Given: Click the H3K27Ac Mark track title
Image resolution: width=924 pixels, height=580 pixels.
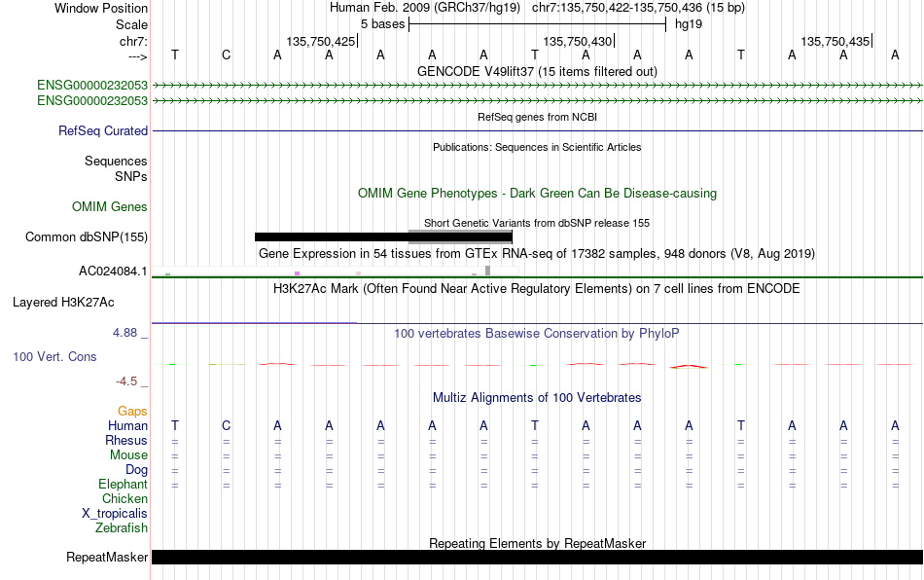Looking at the screenshot, I should (x=537, y=288).
